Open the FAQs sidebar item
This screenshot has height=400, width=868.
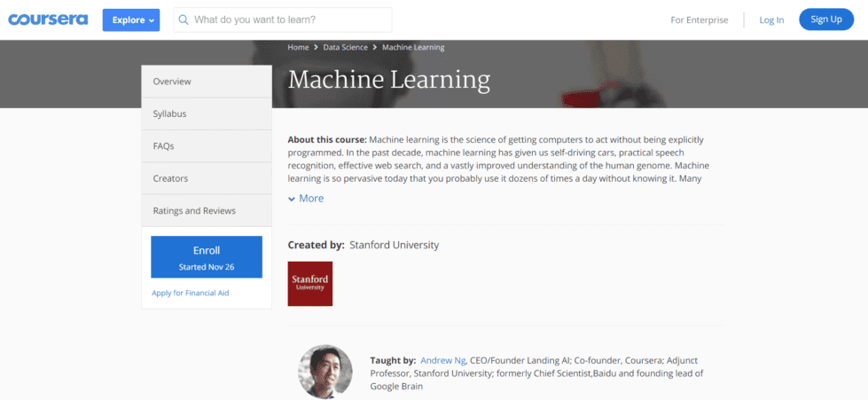coord(207,146)
